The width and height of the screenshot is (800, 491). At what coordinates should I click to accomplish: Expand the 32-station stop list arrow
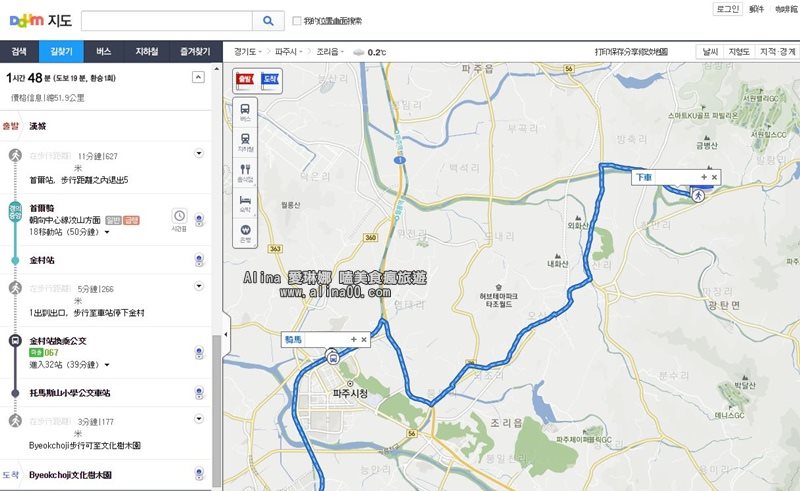[107, 365]
